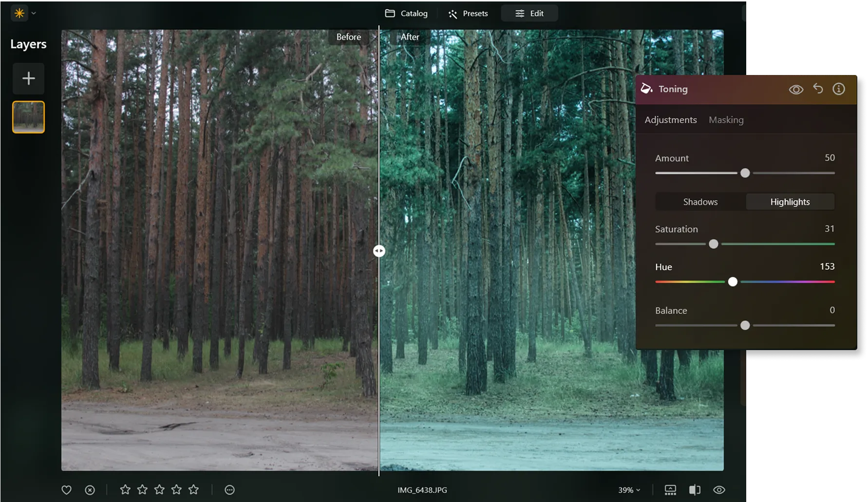Reject photo with the X circle icon
Viewport: 868px width, 502px height.
[90, 490]
